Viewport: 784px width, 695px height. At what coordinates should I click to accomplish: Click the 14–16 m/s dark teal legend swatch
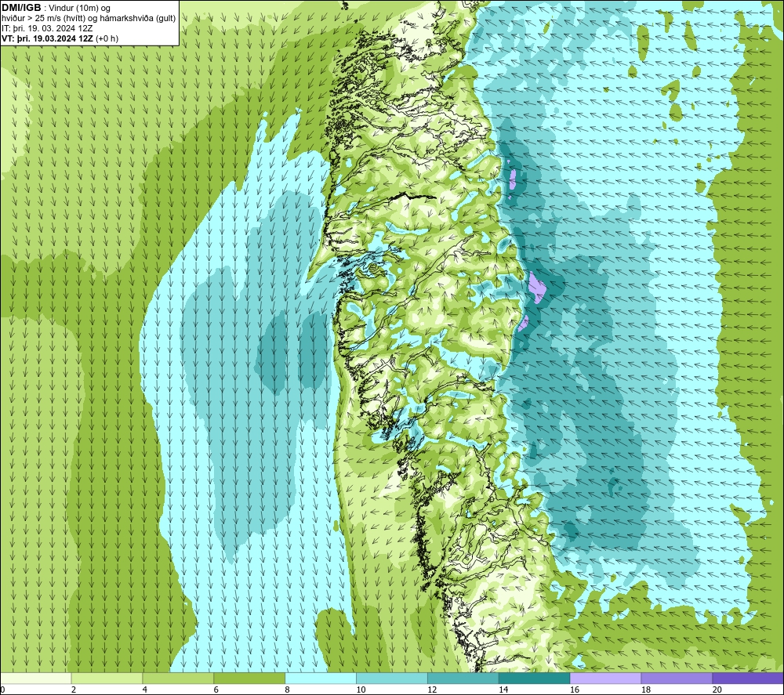click(x=534, y=678)
